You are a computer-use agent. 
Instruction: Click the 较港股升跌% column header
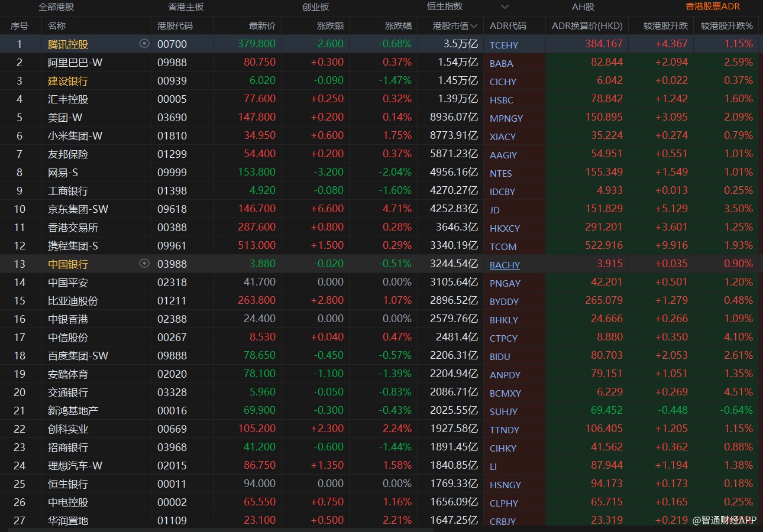[726, 26]
